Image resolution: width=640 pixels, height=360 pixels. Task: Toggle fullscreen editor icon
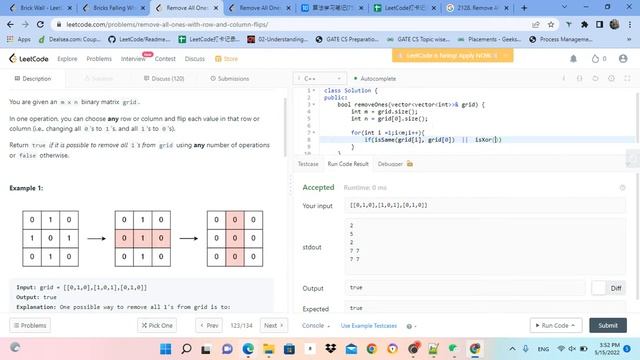[627, 78]
